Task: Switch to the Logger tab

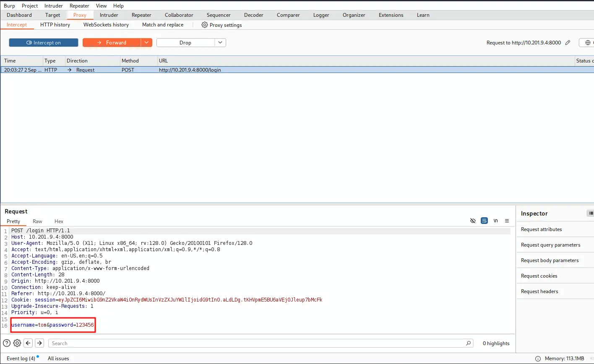Action: coord(321,15)
